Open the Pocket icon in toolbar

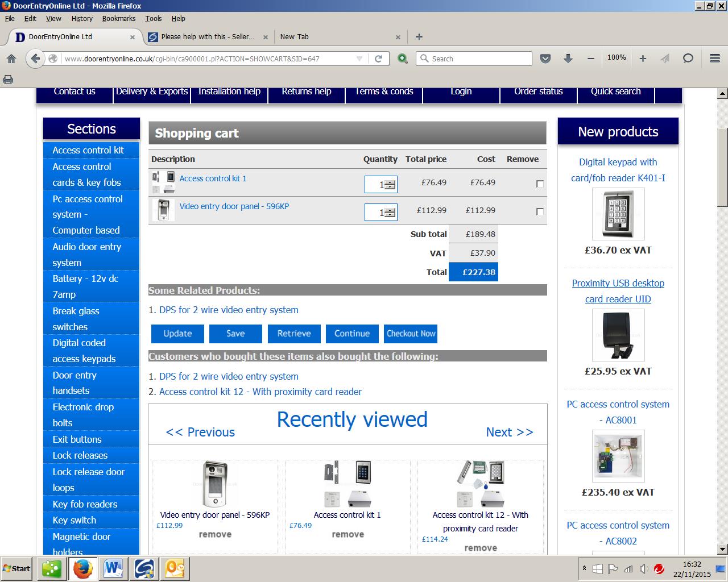pyautogui.click(x=545, y=59)
